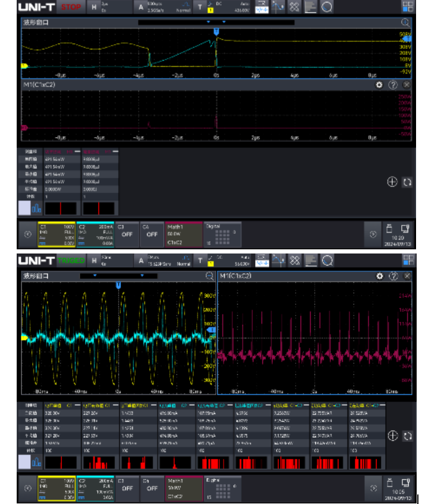
Task: Click the histogram bar-chart icon in upper measurement panel
Action: (x=36, y=208)
